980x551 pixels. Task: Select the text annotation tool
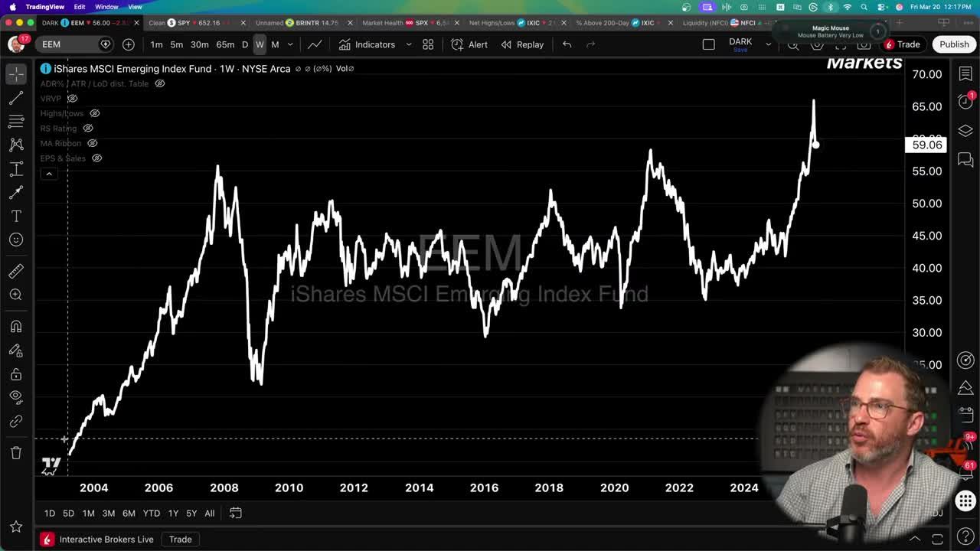tap(16, 216)
